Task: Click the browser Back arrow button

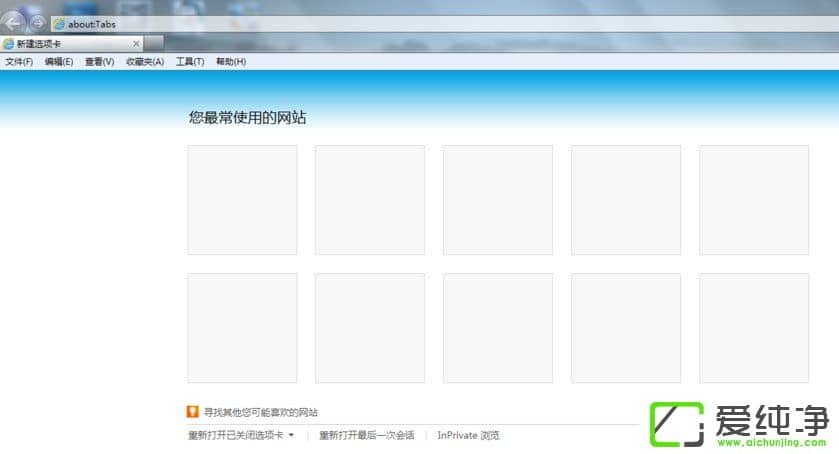Action: [x=14, y=22]
